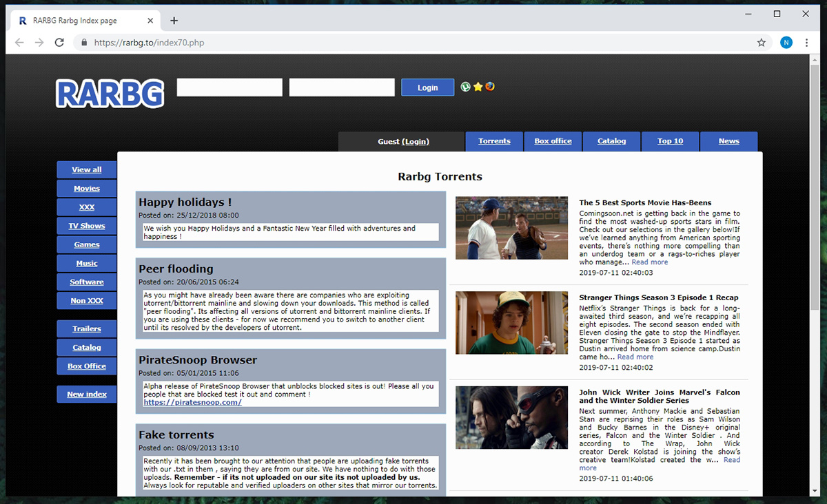Open the News tab

[x=728, y=141]
